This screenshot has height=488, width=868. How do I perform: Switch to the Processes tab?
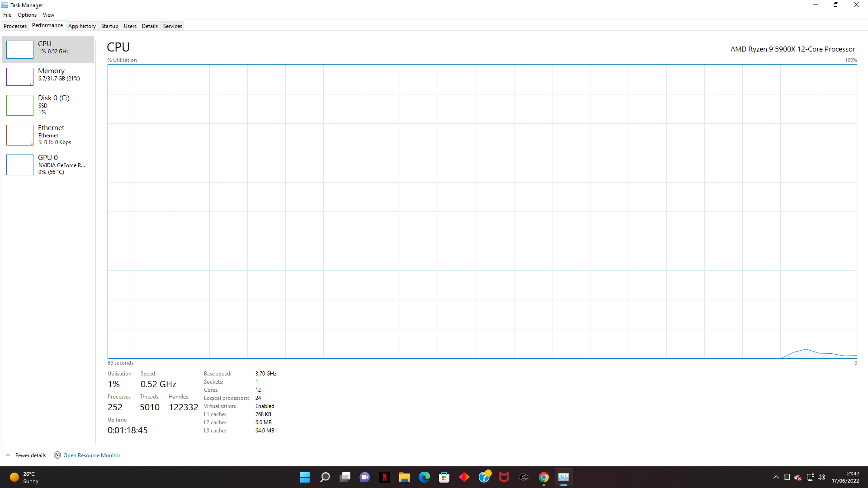[15, 26]
